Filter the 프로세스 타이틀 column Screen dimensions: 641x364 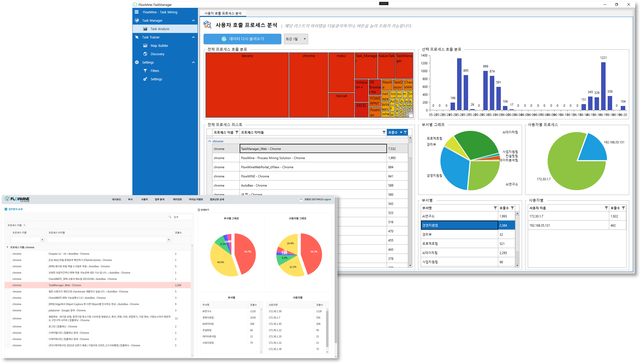pyautogui.click(x=384, y=132)
